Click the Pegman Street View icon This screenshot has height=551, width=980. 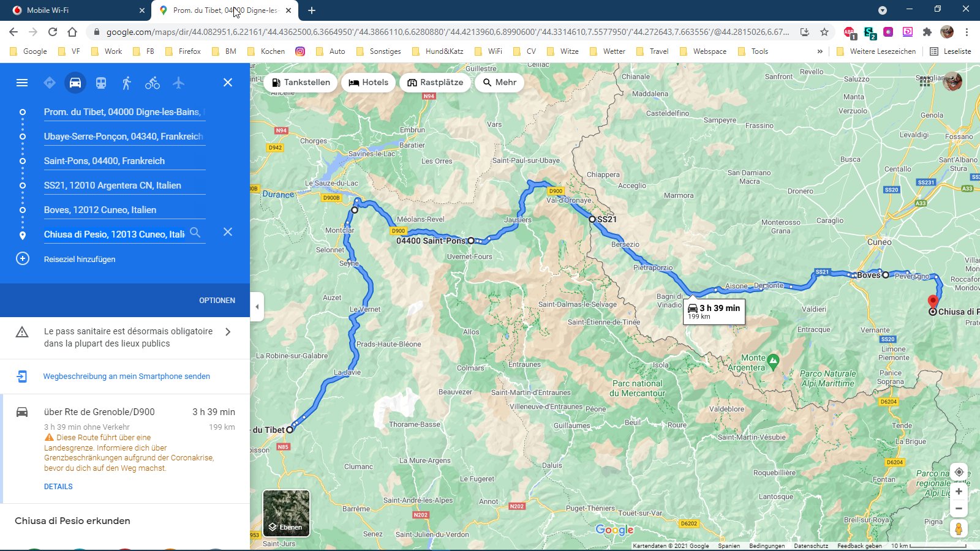coord(959,528)
